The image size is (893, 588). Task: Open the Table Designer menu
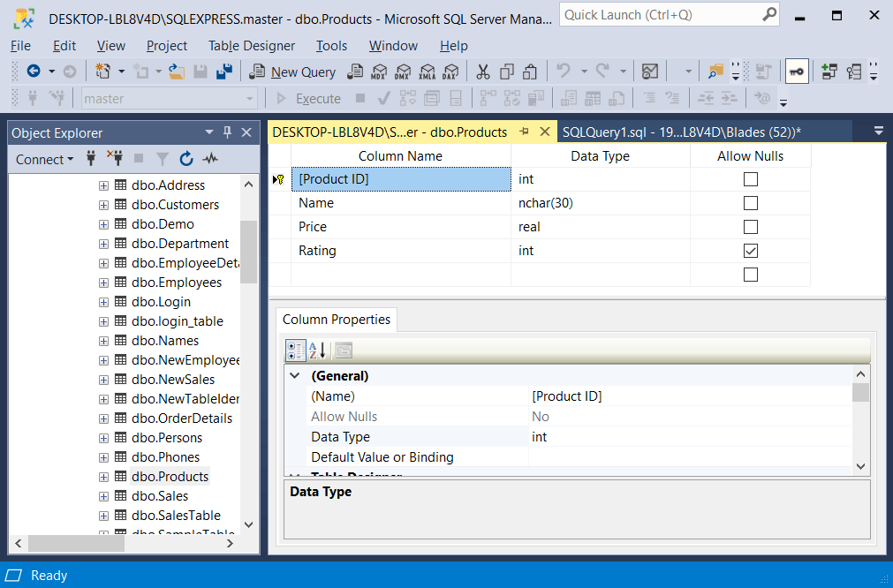(254, 45)
